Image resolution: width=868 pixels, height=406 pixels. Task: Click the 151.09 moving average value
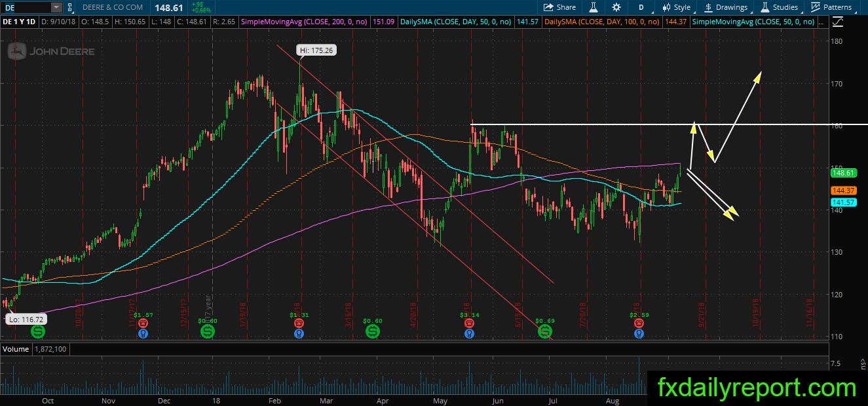pos(383,22)
